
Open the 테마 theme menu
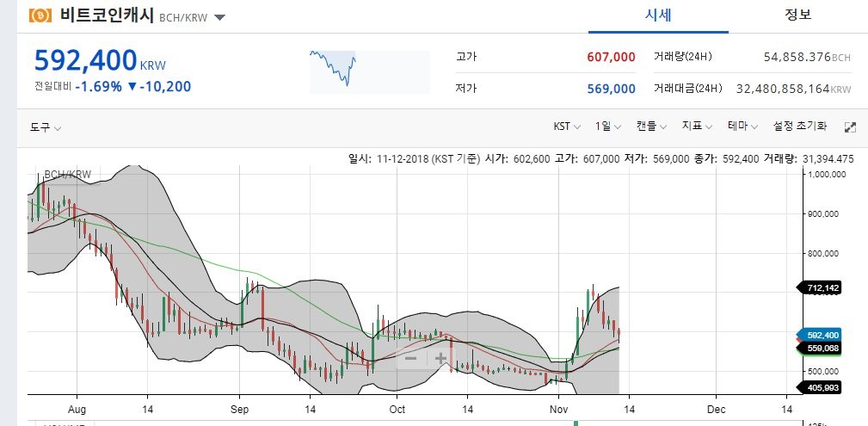coord(743,127)
